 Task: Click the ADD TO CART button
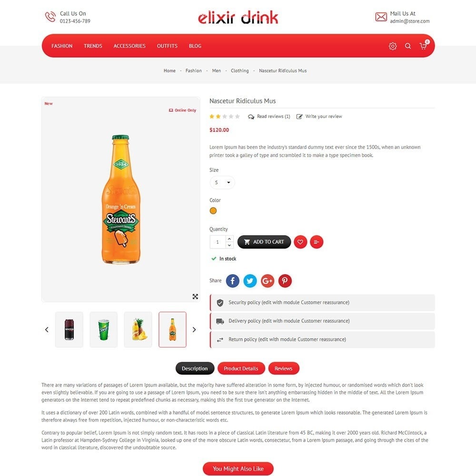coord(264,242)
